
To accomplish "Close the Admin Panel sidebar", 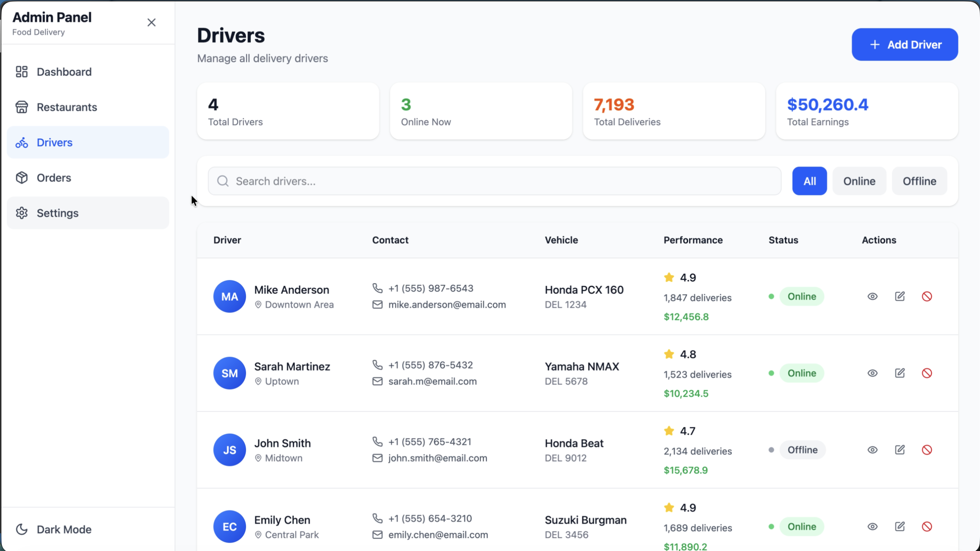I will [151, 22].
